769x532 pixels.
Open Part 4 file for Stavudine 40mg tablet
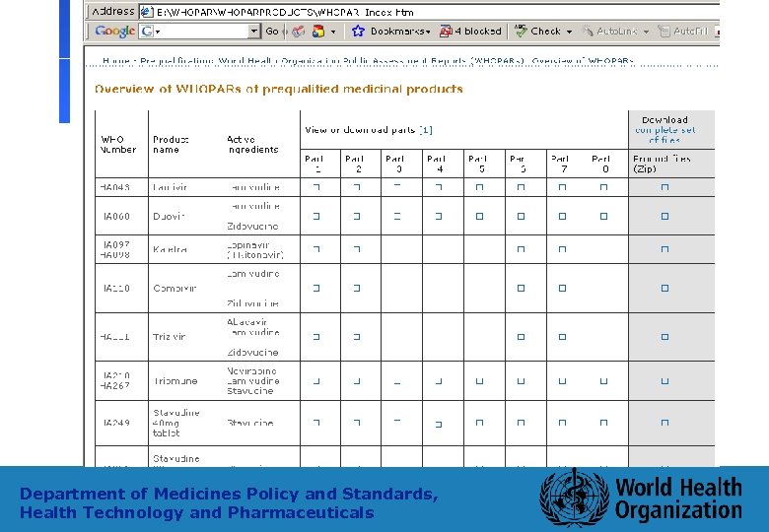(439, 424)
